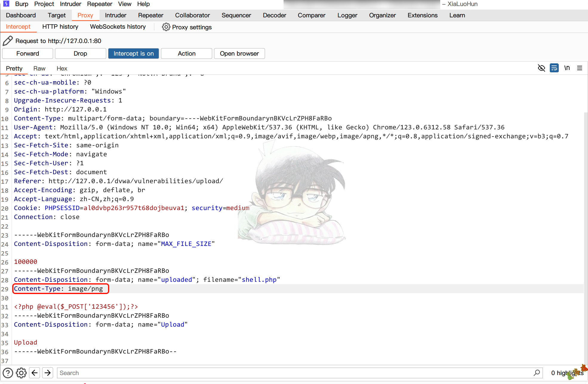Open the Project menu

[44, 4]
